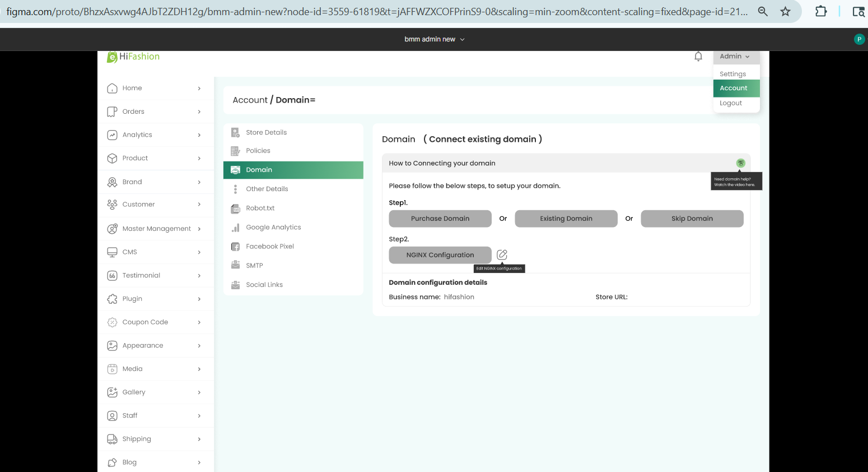This screenshot has width=868, height=472.
Task: Click the Account breadcrumb link
Action: [x=250, y=100]
